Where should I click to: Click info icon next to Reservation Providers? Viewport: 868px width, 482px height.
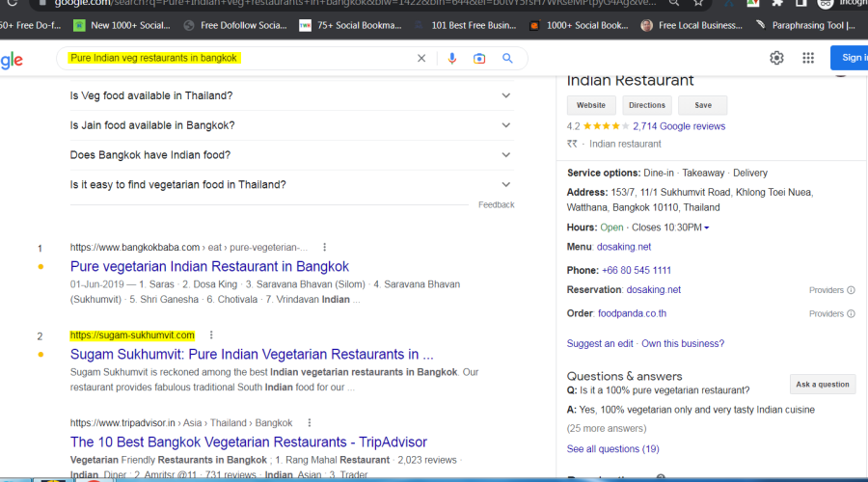click(x=851, y=290)
